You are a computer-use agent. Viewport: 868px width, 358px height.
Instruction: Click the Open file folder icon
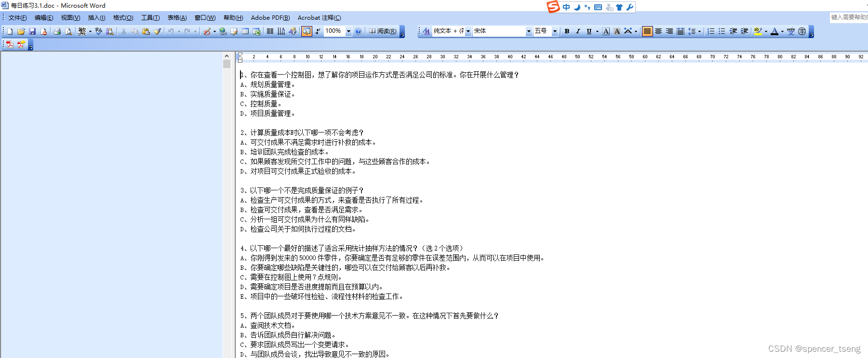[x=21, y=31]
